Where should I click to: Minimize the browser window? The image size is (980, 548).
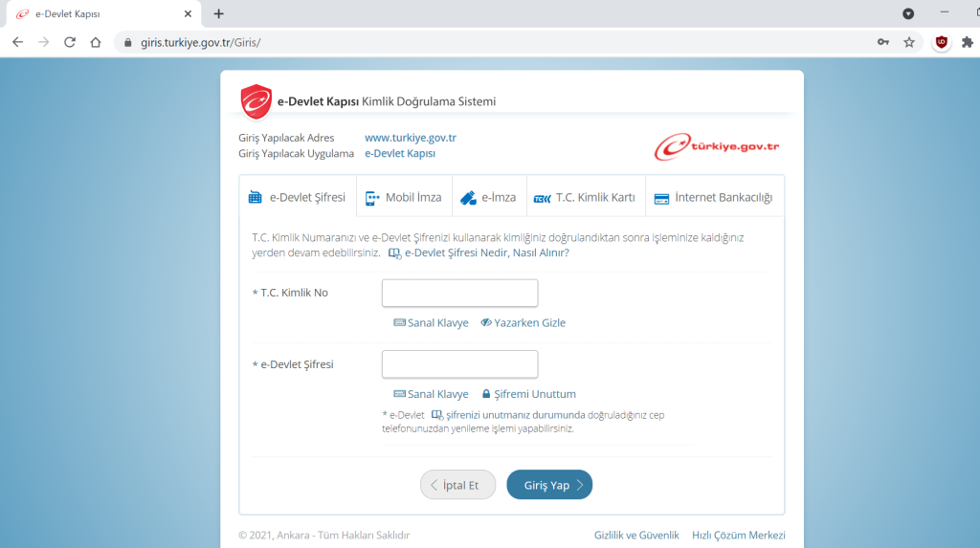[x=945, y=12]
